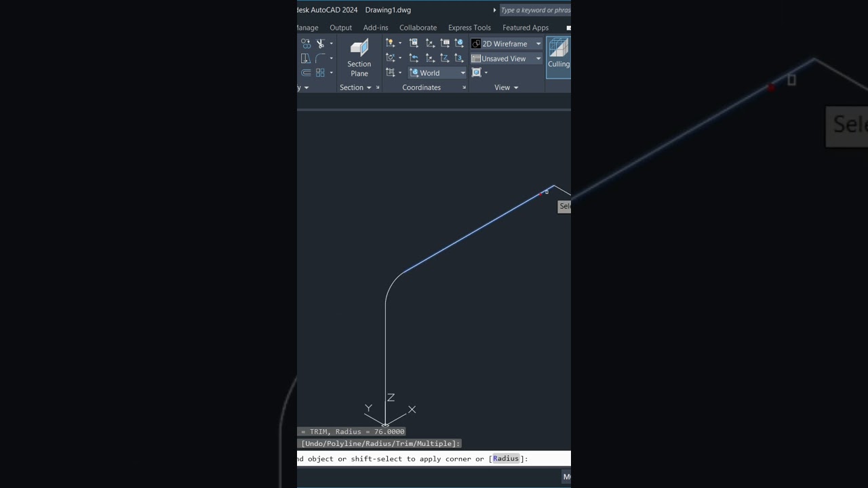Expand the Slice tool dropdown arrow
This screenshot has width=868, height=488.
click(331, 43)
